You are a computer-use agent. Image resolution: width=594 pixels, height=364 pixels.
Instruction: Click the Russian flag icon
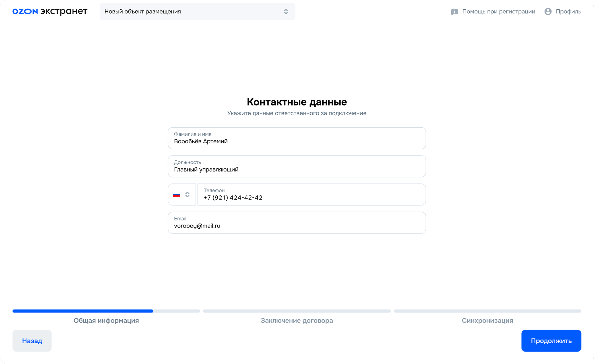click(176, 195)
